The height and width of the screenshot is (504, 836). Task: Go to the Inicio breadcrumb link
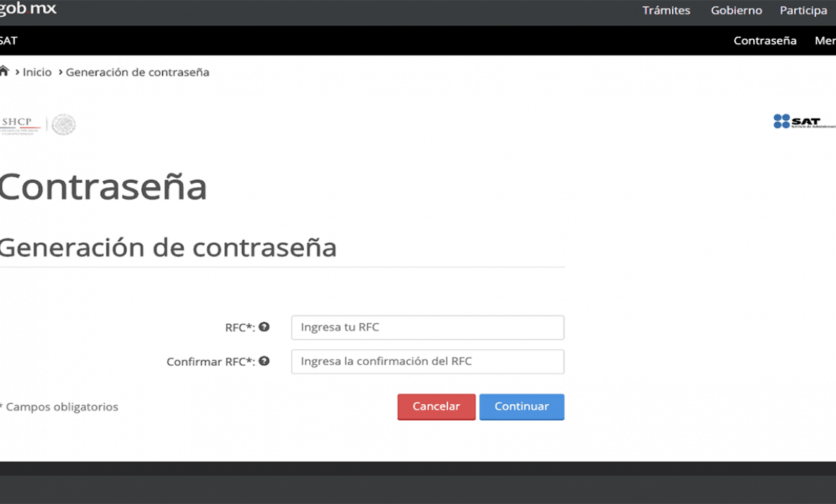pos(37,72)
